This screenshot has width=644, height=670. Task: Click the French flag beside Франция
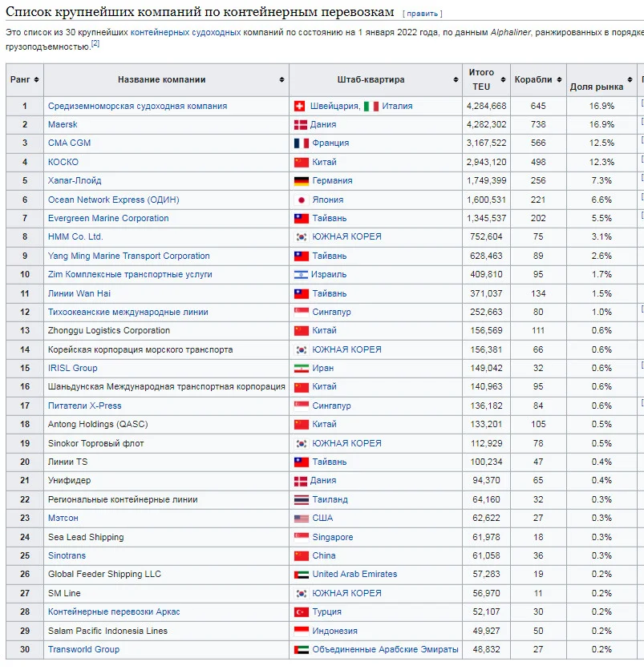click(302, 143)
